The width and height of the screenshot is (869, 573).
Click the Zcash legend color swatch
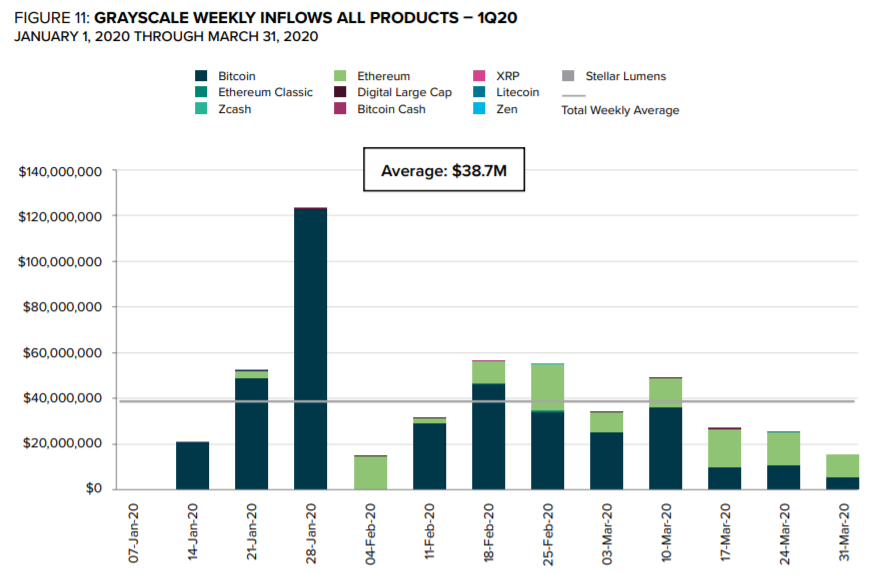click(x=200, y=109)
